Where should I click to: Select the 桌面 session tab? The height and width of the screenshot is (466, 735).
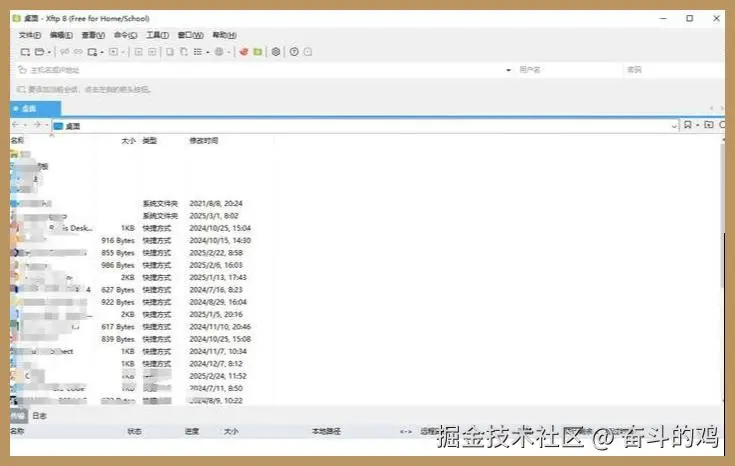coord(35,109)
